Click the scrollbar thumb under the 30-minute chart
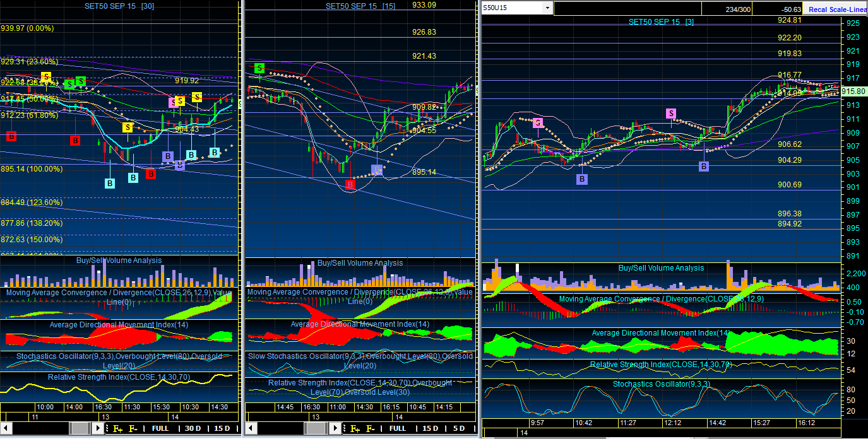868x439 pixels. (x=80, y=428)
